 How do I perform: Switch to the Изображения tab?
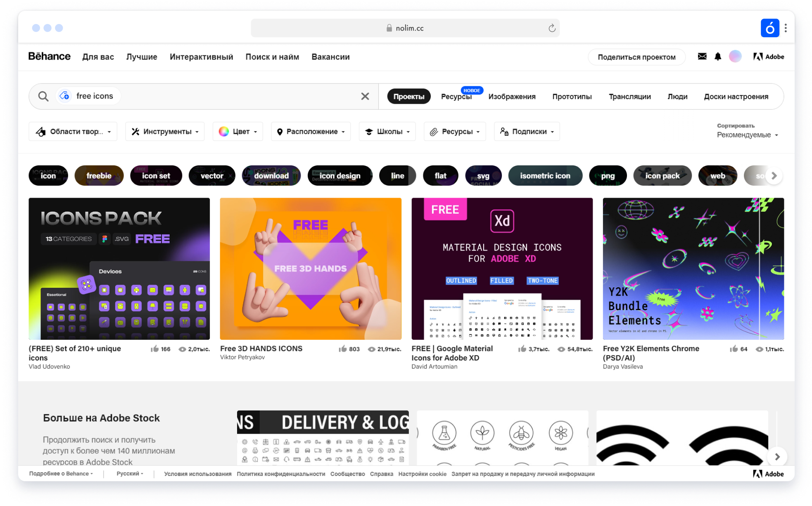512,96
